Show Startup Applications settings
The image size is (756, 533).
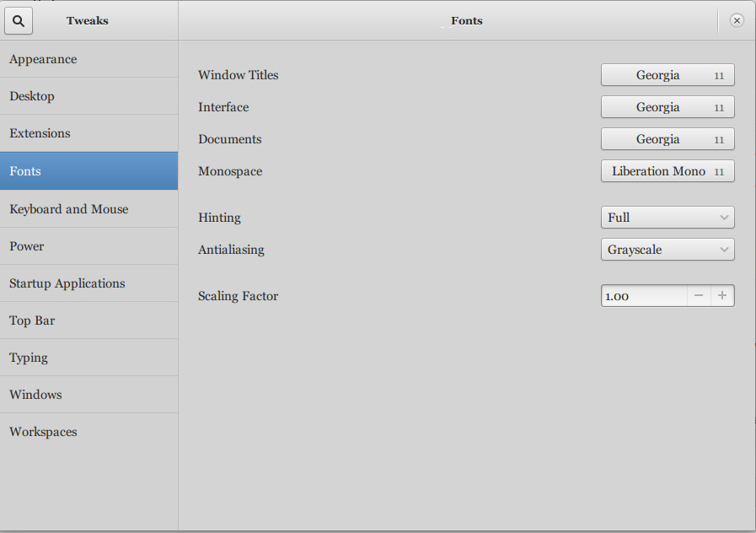[88, 283]
